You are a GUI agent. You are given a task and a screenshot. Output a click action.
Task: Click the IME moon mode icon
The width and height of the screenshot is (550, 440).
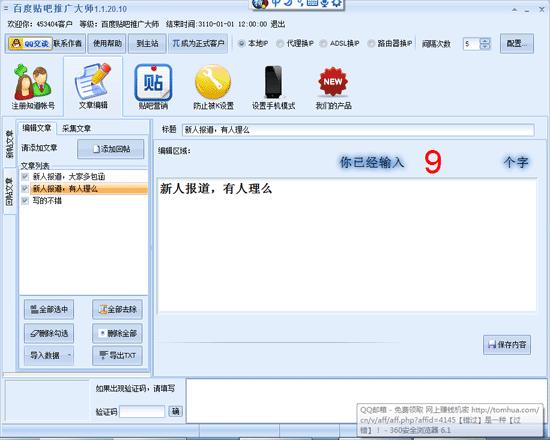tap(288, 3)
